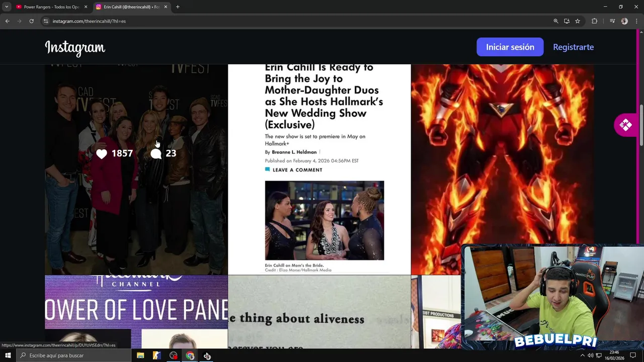Open the Windows notification center

[633, 355]
